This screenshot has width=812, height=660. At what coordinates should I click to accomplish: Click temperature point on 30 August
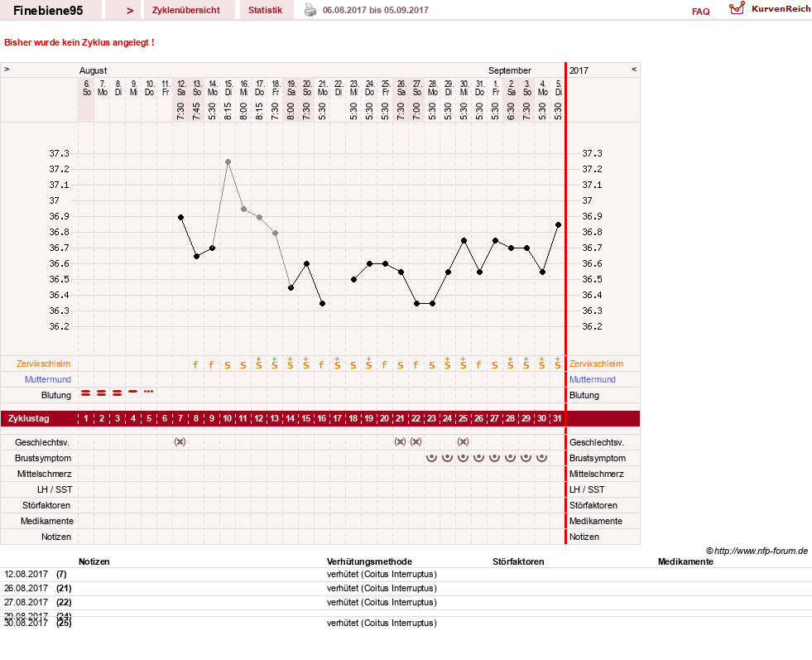click(x=464, y=240)
